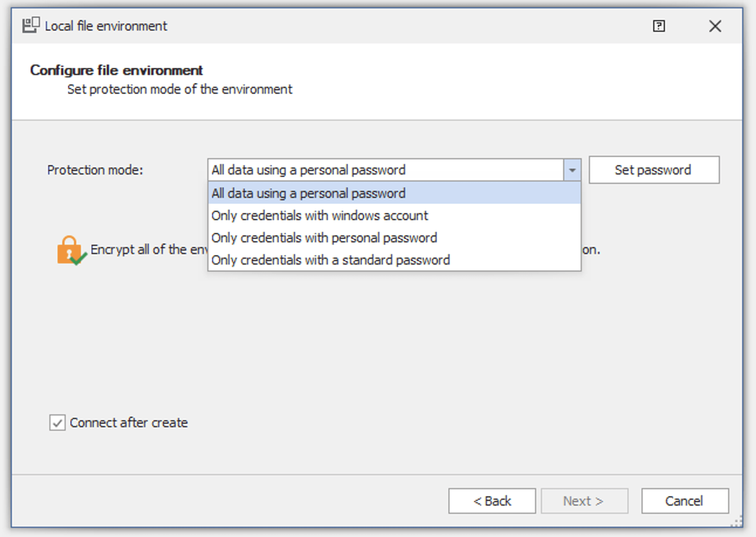Viewport: 756px width, 537px height.
Task: Toggle the Connect after create checkbox
Action: [57, 422]
